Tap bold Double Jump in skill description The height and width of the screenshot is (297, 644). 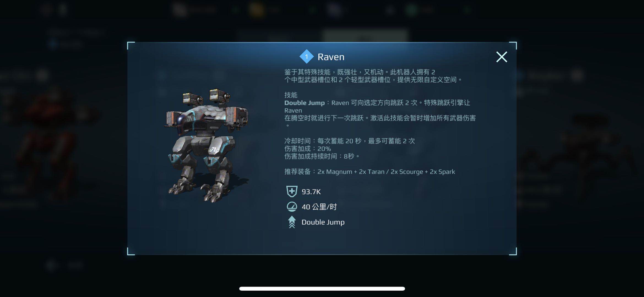pyautogui.click(x=305, y=103)
